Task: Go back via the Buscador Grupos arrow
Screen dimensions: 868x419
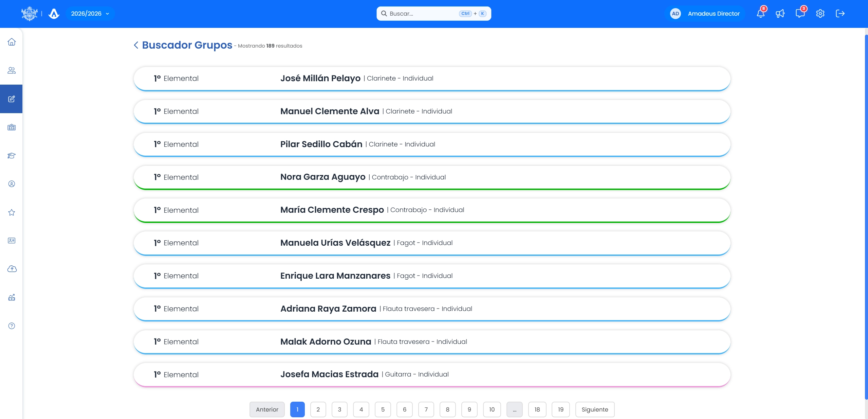Action: click(136, 45)
